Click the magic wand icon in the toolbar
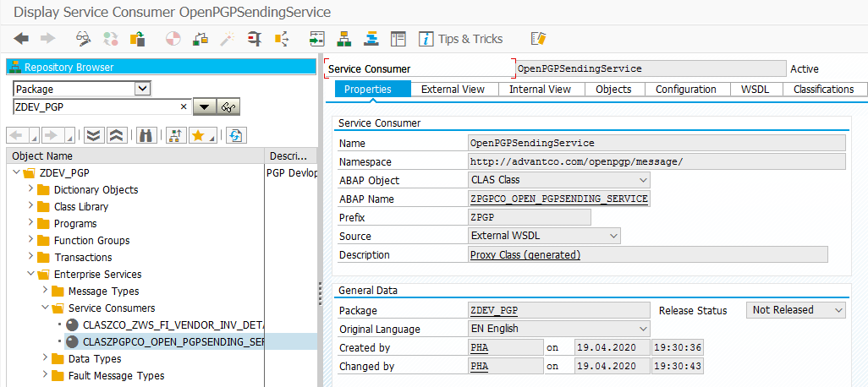Image resolution: width=868 pixels, height=387 pixels. click(x=228, y=39)
